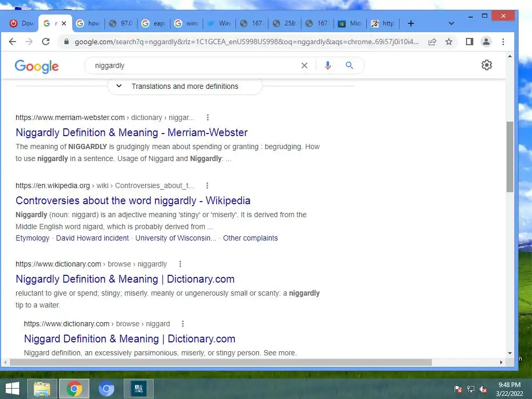Click the horizontal scrollbar right arrow
The height and width of the screenshot is (399, 532).
pos(501,362)
